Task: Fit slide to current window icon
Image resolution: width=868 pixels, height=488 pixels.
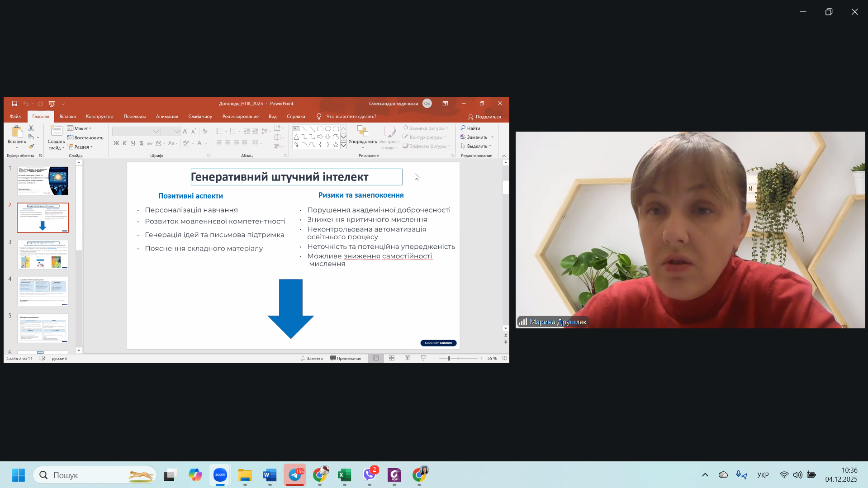Action: [x=504, y=358]
